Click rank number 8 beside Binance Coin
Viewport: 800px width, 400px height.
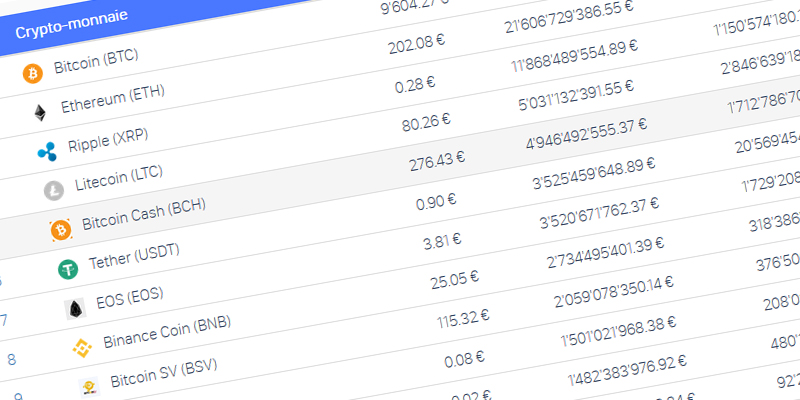pyautogui.click(x=11, y=360)
